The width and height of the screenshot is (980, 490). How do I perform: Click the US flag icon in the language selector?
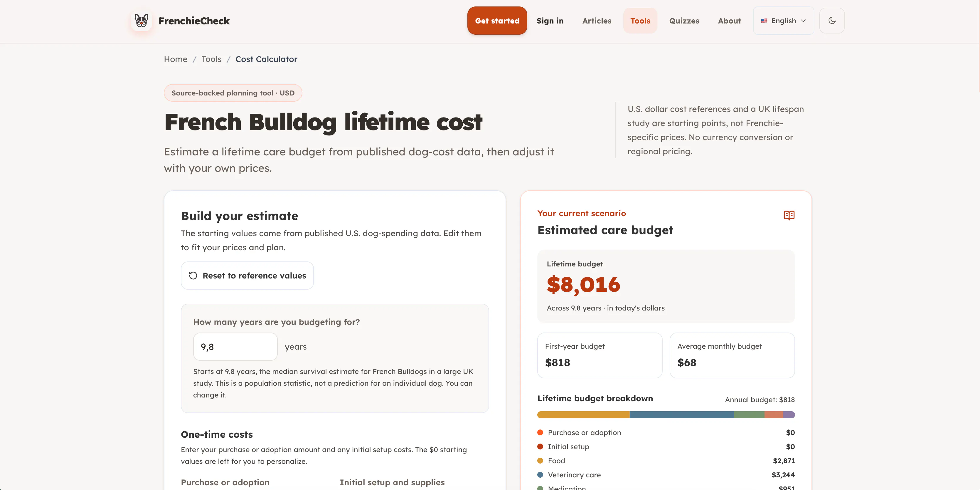tap(764, 21)
